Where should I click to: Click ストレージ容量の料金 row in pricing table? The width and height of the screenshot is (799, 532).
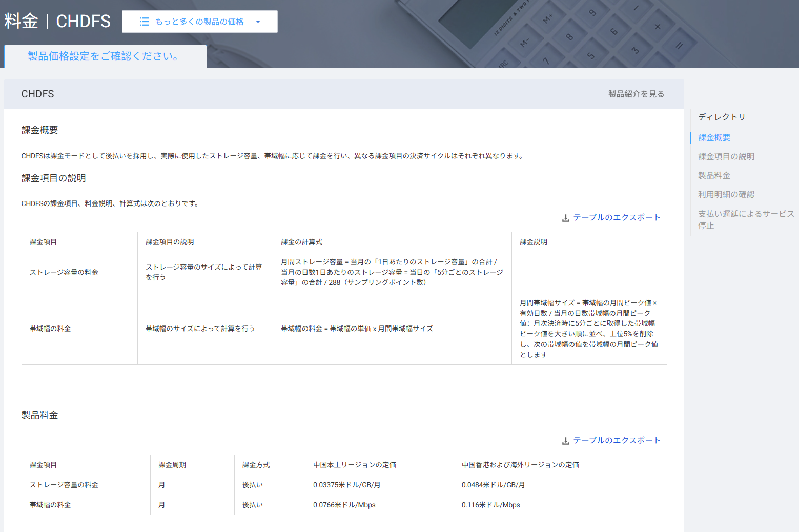click(x=64, y=485)
